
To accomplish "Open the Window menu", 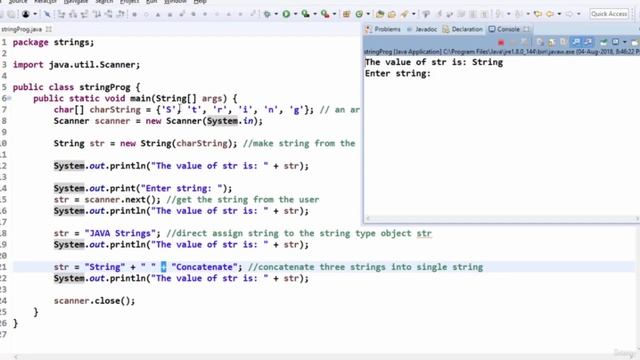I will (x=175, y=2).
